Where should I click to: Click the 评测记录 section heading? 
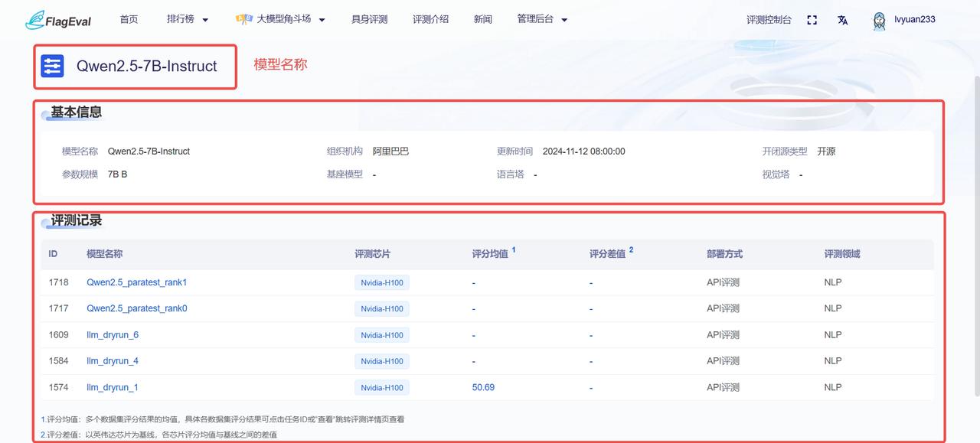pos(76,220)
